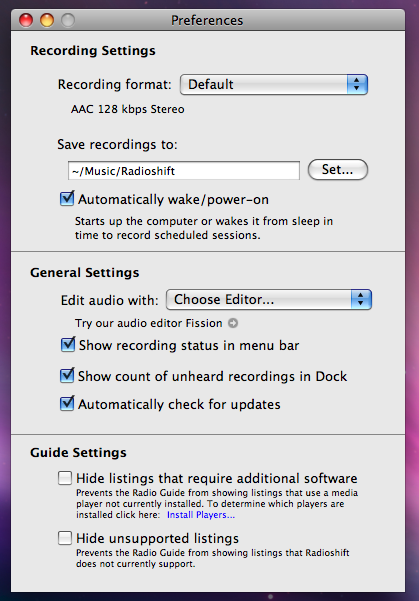This screenshot has height=601, width=419.
Task: Toggle Show count of unheard recordings in Dock
Action: tap(67, 376)
